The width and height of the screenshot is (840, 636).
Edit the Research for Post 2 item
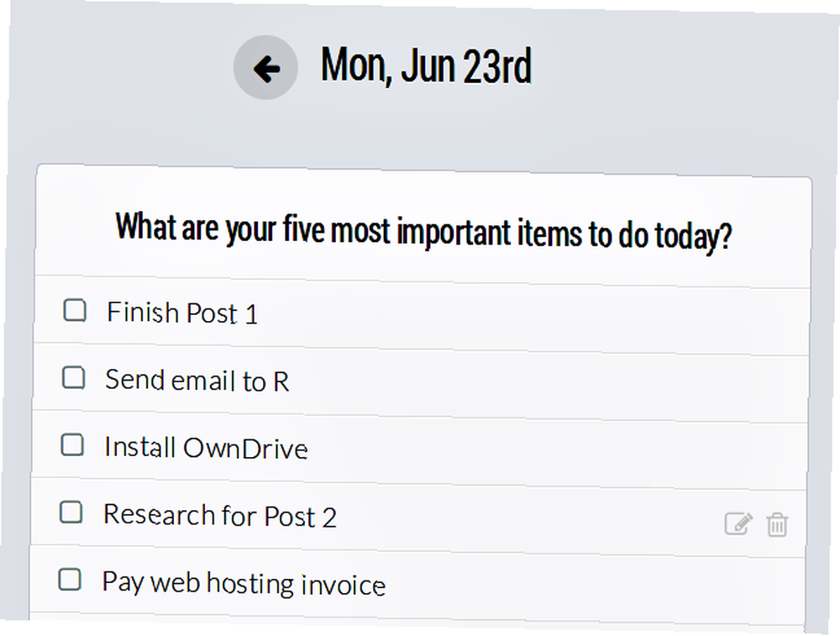tap(738, 524)
